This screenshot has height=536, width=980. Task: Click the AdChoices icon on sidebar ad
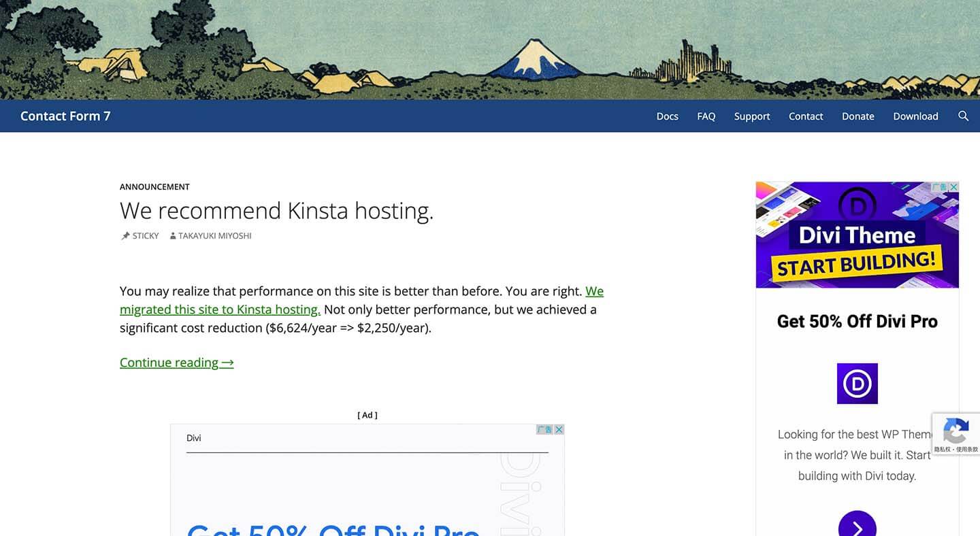pos(940,187)
